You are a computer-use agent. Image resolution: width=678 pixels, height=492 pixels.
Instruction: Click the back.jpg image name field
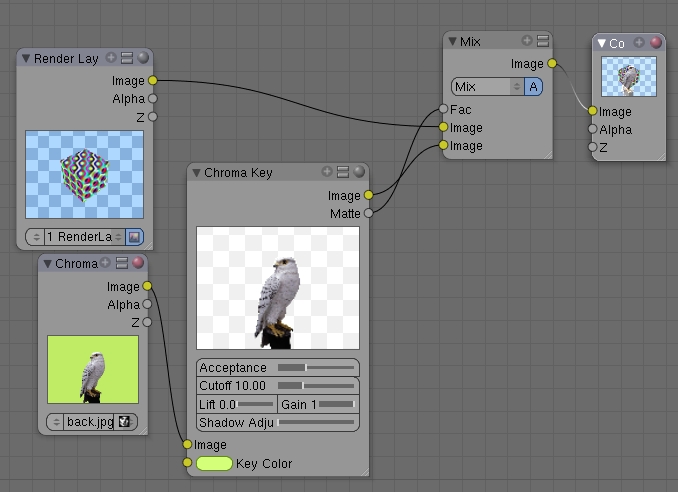point(90,422)
